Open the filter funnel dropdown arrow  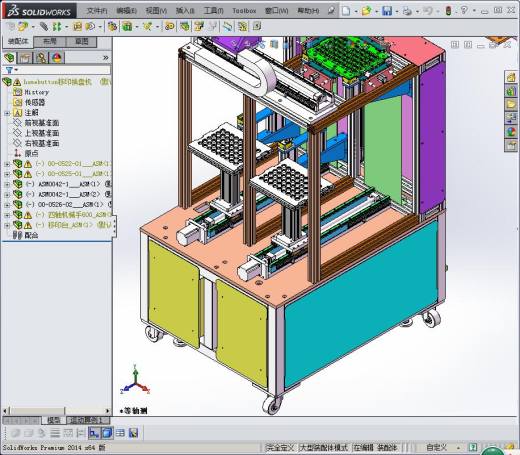tap(16, 70)
